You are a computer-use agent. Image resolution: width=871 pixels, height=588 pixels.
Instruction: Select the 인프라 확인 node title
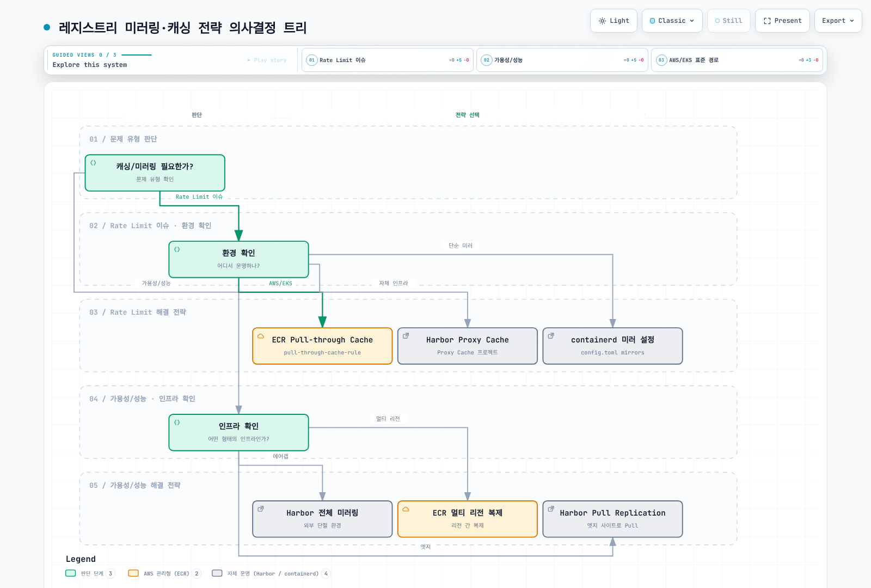[x=238, y=426]
